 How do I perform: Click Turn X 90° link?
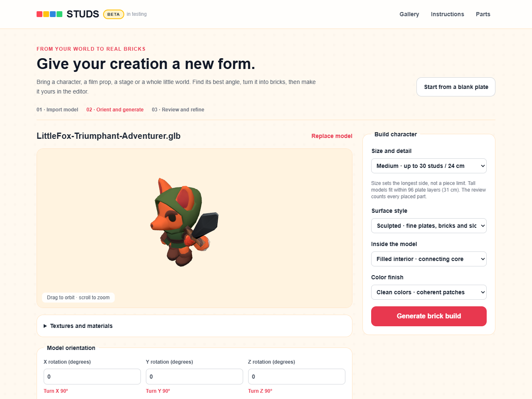56,391
